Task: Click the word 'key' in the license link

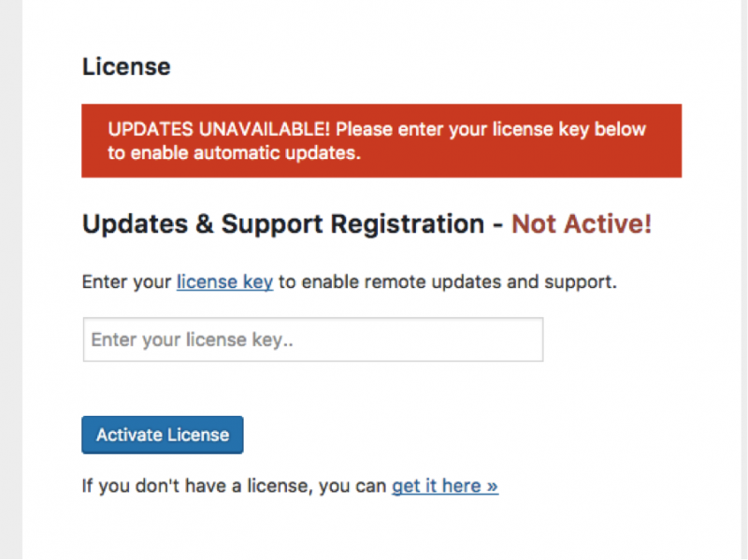Action: pos(258,282)
